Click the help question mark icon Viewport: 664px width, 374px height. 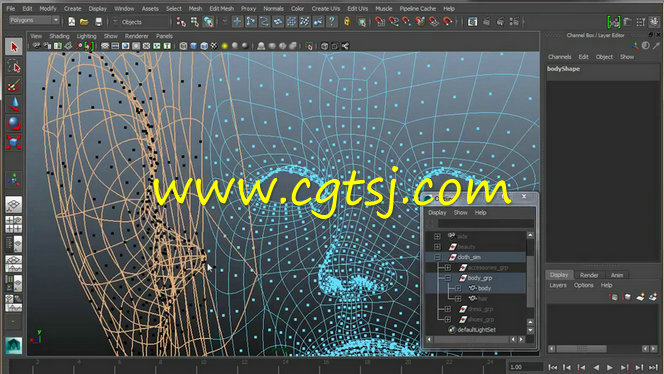pyautogui.click(x=332, y=21)
